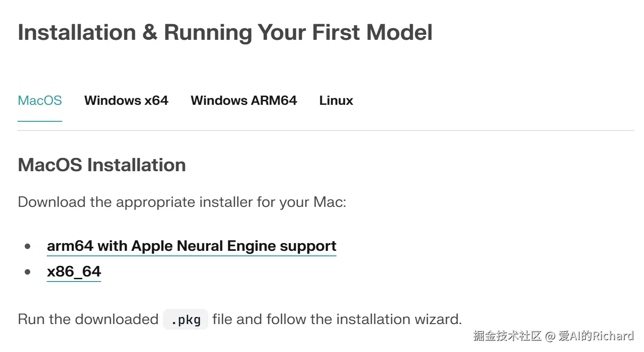
Task: Click the 掘金技术社区 watermark text
Action: click(x=508, y=336)
